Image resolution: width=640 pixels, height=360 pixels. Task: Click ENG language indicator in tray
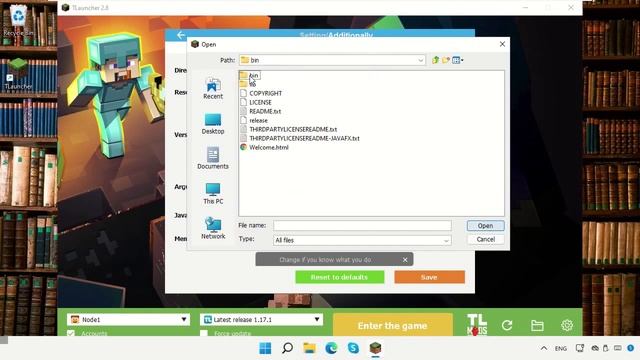(x=561, y=348)
